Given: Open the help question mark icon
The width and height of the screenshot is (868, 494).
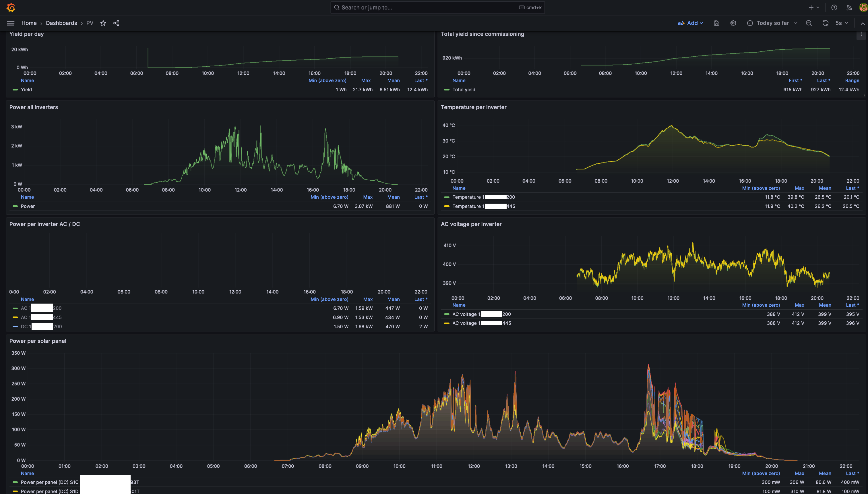Looking at the screenshot, I should pyautogui.click(x=834, y=7).
